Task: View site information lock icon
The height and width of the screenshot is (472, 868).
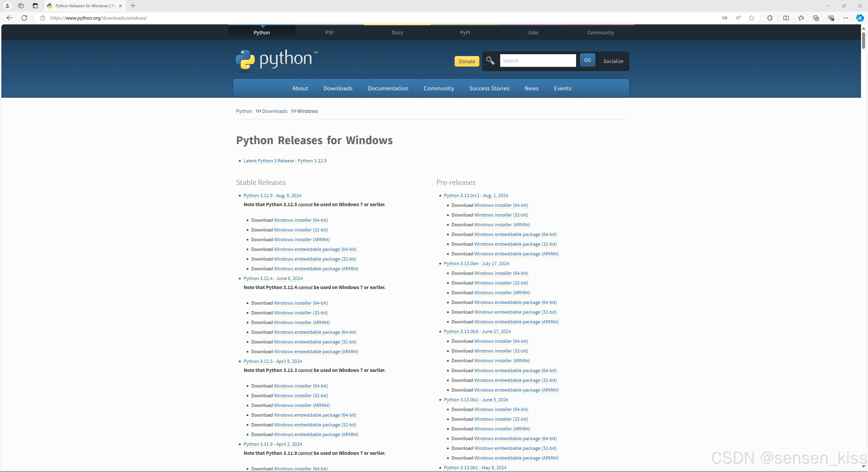Action: pyautogui.click(x=42, y=18)
